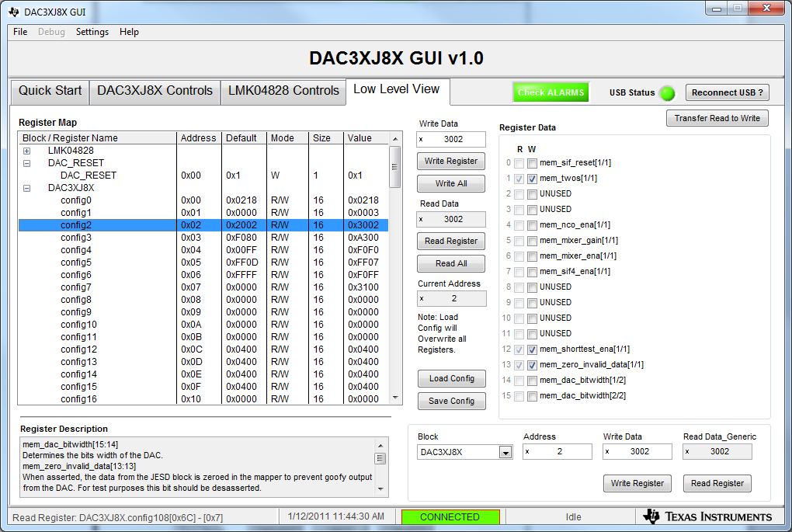Click Register Description scroll up arrow
Image resolution: width=792 pixels, height=532 pixels.
point(380,445)
